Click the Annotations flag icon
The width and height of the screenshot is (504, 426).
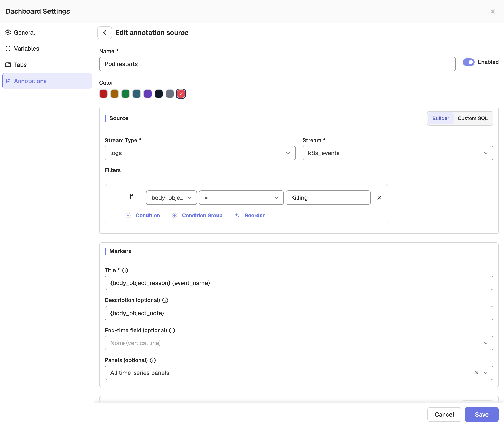tap(8, 81)
